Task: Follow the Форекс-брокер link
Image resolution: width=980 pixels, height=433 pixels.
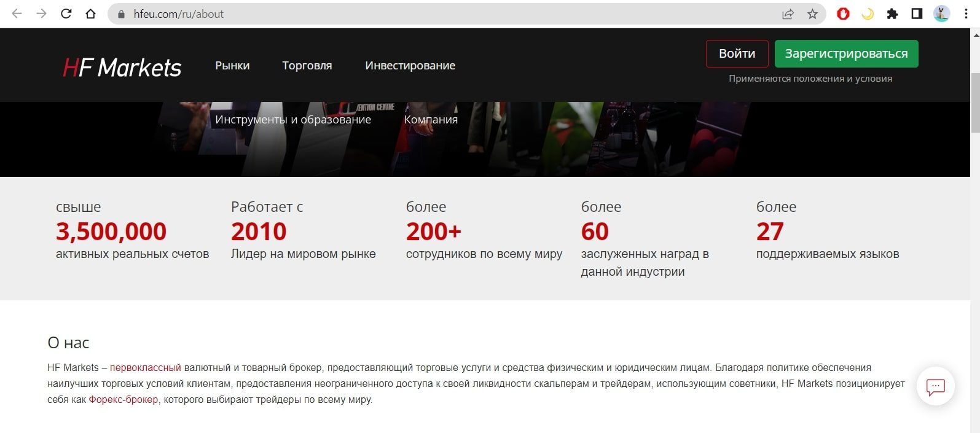Action: (123, 399)
